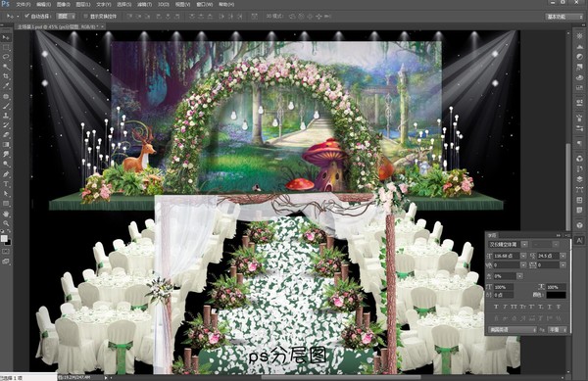The width and height of the screenshot is (588, 381).
Task: Select the Blur tool
Action: pos(6,155)
